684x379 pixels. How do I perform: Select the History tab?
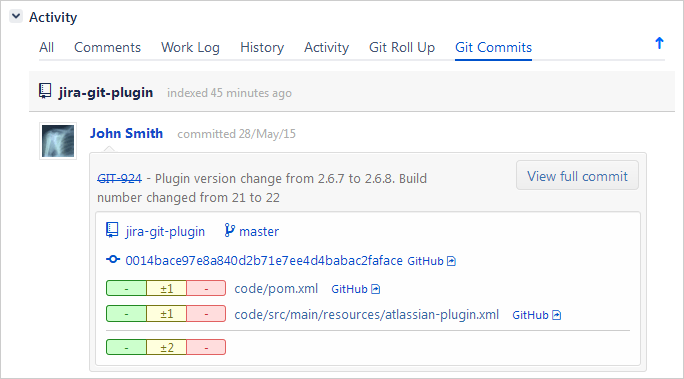click(262, 47)
